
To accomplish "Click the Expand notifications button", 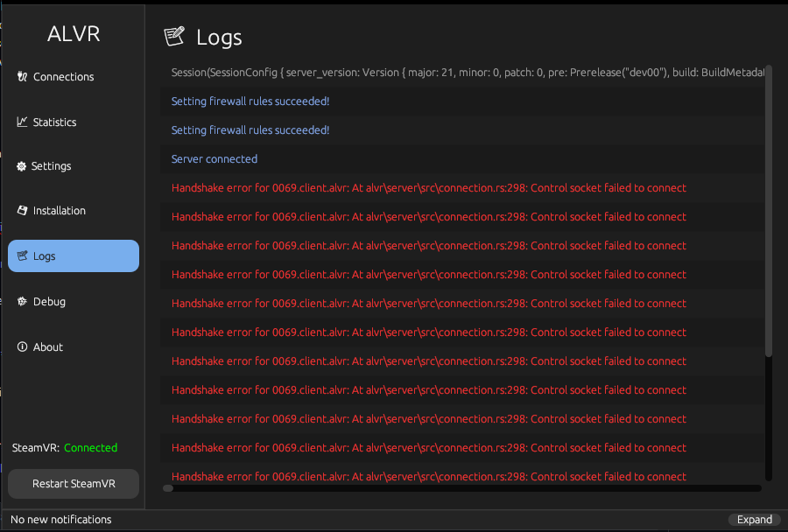I will 754,519.
